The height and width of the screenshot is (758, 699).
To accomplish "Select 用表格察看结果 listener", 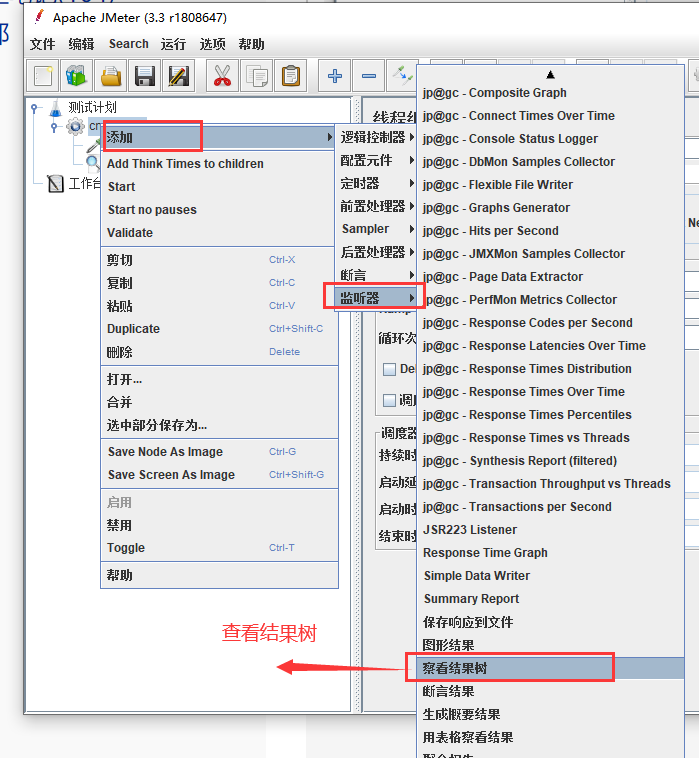I will (x=551, y=737).
